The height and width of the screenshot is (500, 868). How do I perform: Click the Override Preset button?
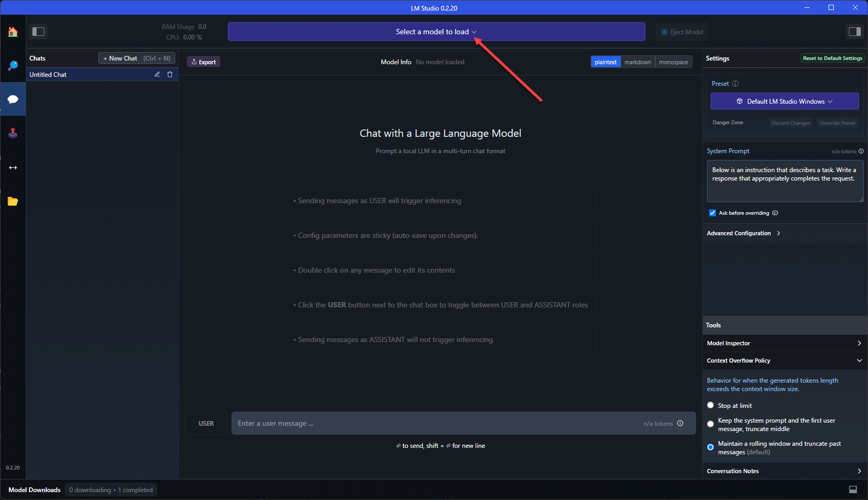(837, 123)
